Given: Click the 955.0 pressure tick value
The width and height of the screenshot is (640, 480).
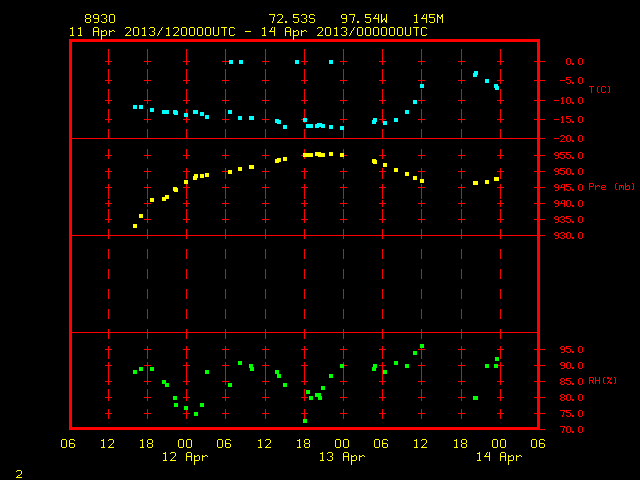Looking at the screenshot, I should tap(568, 156).
